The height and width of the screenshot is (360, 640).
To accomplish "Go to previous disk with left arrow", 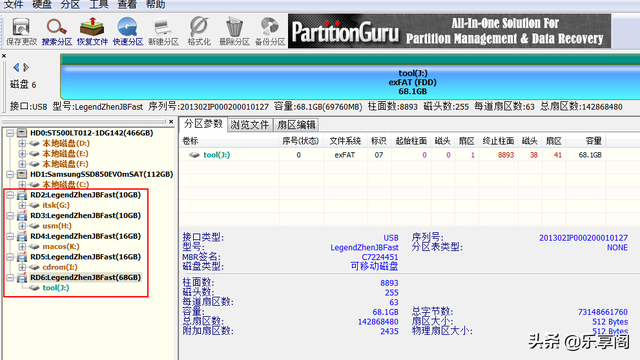I will tap(16, 67).
